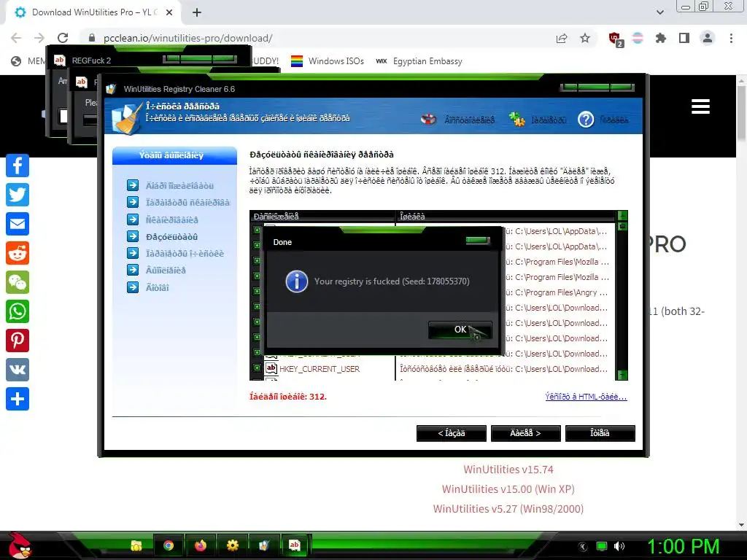Share page on Facebook
The height and width of the screenshot is (560, 747).
coord(18,166)
